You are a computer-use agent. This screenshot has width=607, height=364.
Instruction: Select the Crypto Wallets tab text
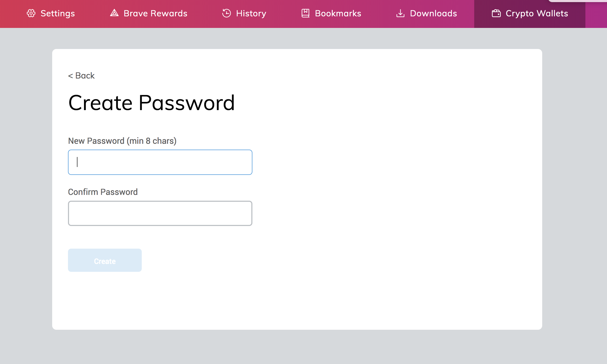pyautogui.click(x=537, y=13)
